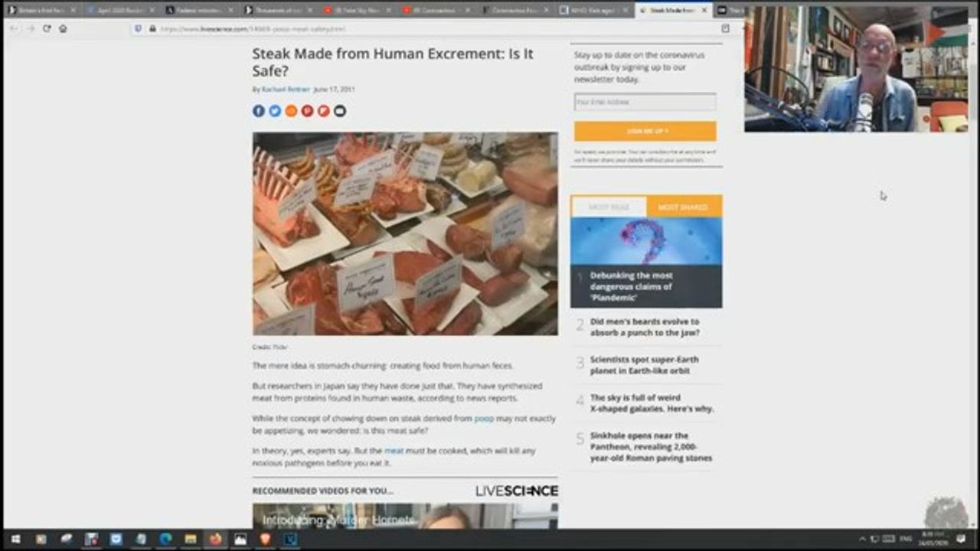Follow the 'meat' link in article text
This screenshot has height=551, width=980.
[394, 451]
